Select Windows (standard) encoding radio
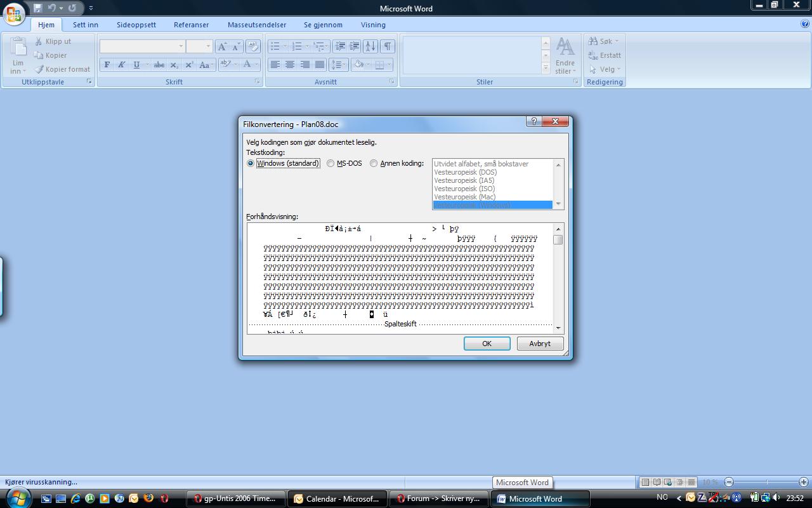Image resolution: width=812 pixels, height=508 pixels. [251, 163]
